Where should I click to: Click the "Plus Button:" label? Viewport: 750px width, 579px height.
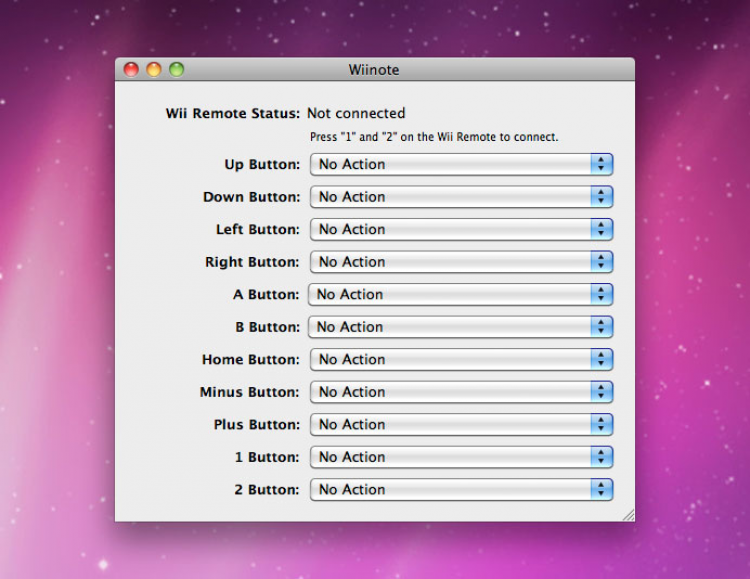click(257, 425)
